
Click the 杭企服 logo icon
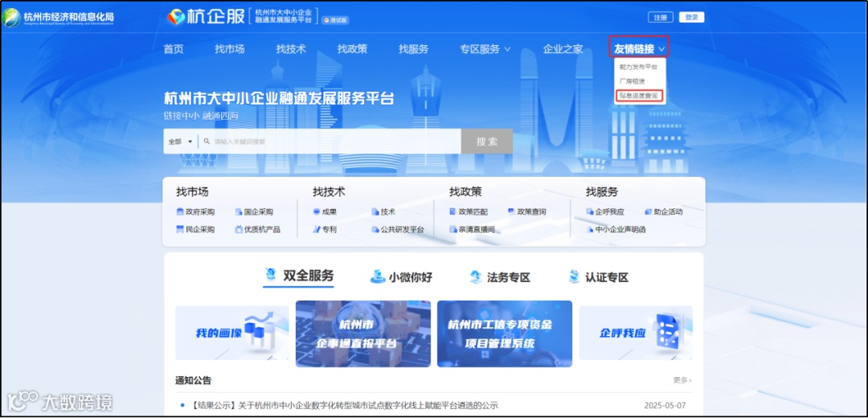(x=176, y=17)
